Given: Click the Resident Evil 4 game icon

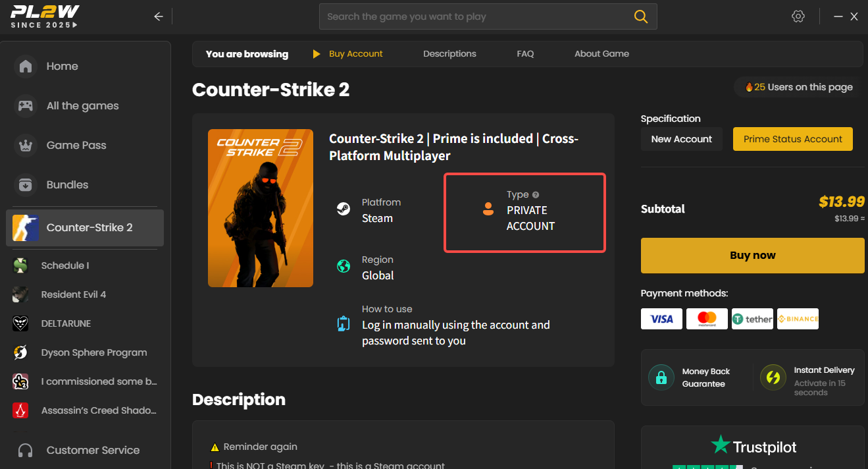Looking at the screenshot, I should (20, 294).
